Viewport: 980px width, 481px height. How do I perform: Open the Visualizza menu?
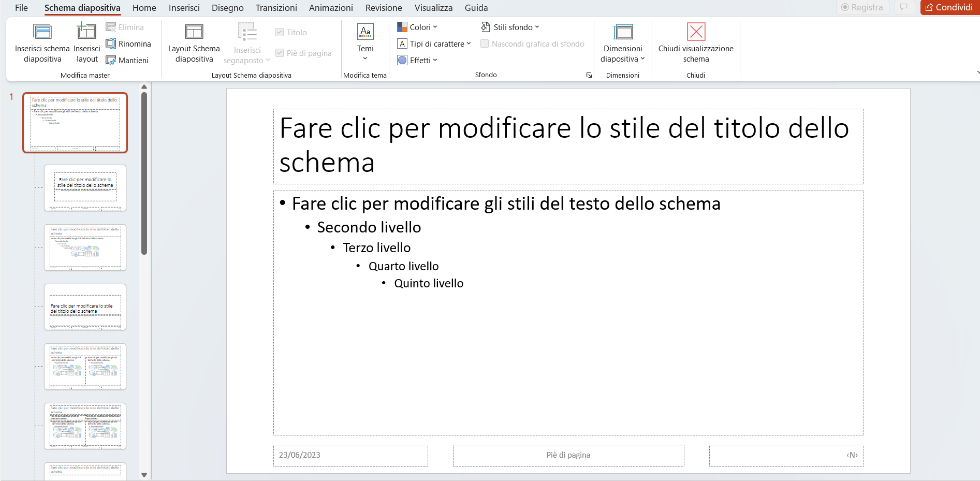pyautogui.click(x=433, y=8)
